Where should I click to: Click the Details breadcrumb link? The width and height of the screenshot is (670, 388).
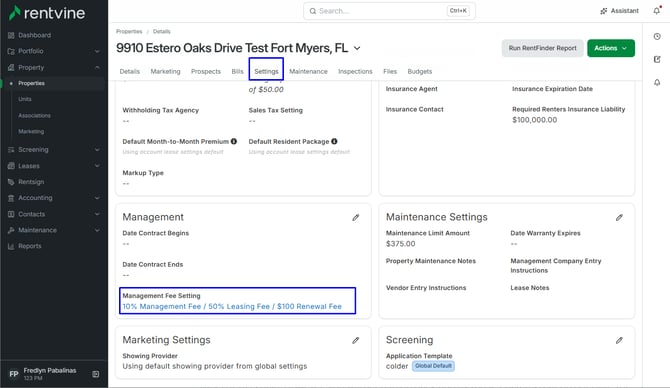click(162, 32)
